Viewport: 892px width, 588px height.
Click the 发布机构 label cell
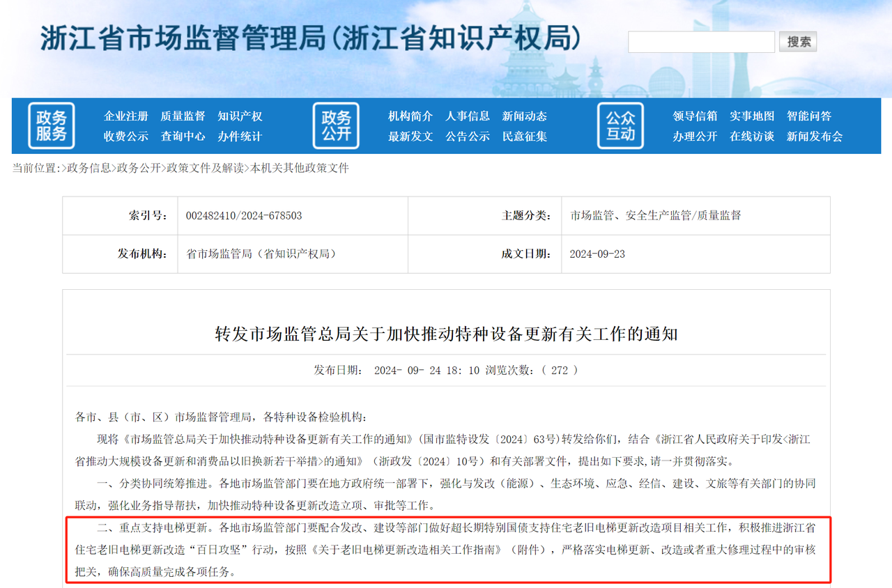pyautogui.click(x=119, y=254)
